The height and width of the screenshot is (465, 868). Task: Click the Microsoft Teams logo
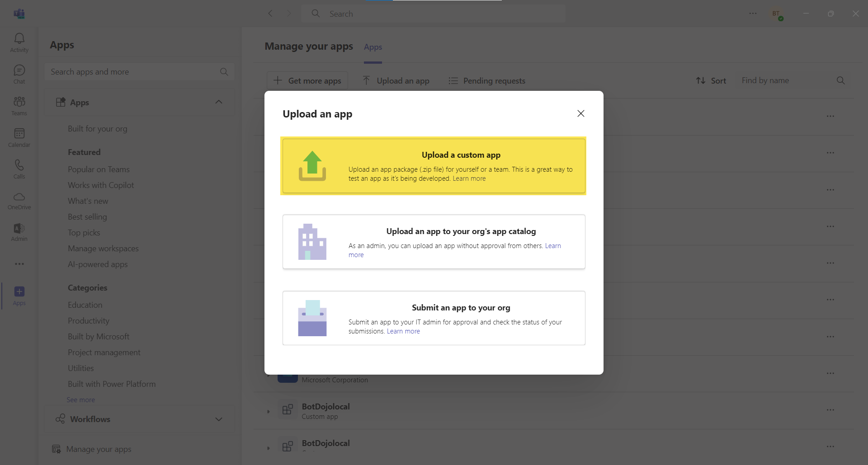(x=19, y=14)
